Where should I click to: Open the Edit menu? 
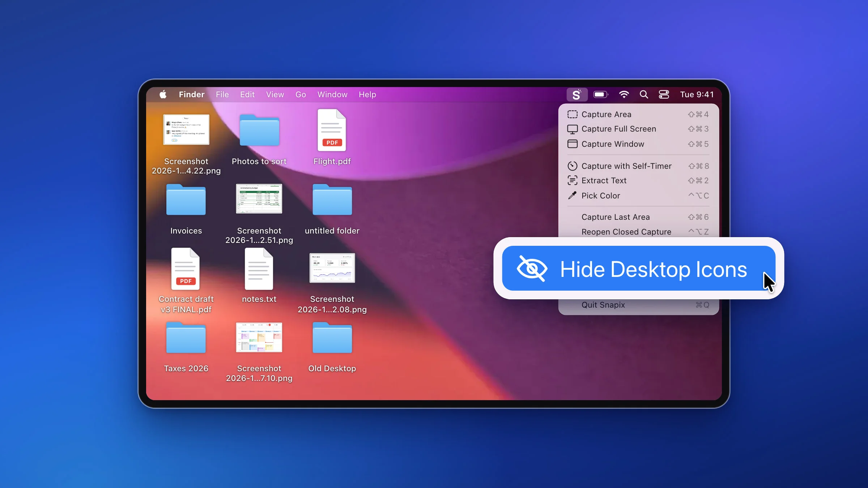click(247, 95)
